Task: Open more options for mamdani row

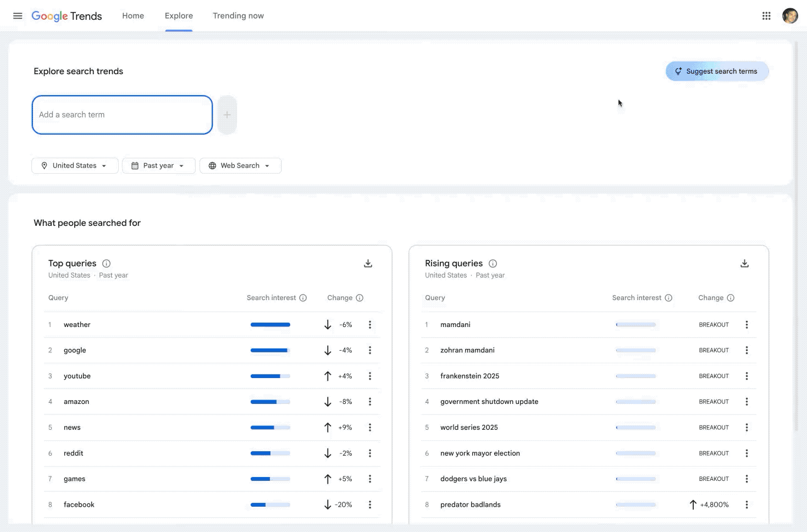Action: coord(747,325)
